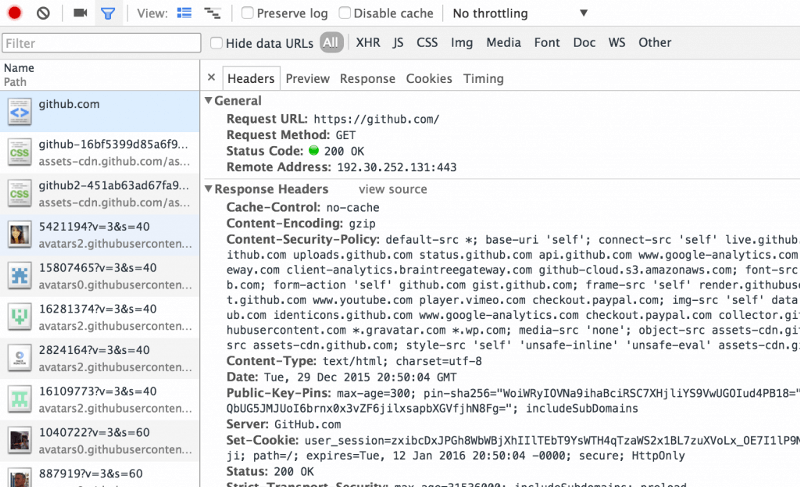The width and height of the screenshot is (800, 487).
Task: Click avatar thumbnail for 887919?v=3&s=60
Action: click(19, 478)
